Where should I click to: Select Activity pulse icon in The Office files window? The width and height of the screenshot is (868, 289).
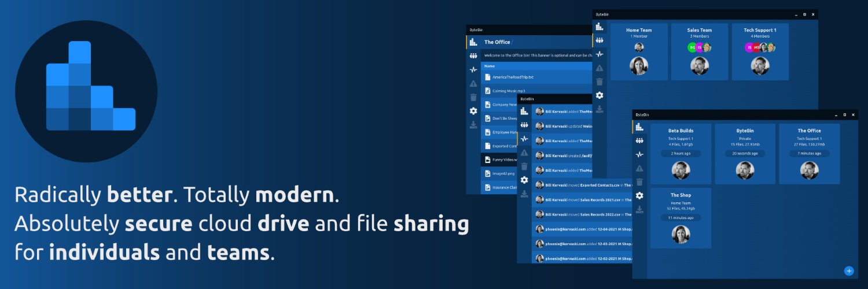[x=473, y=69]
